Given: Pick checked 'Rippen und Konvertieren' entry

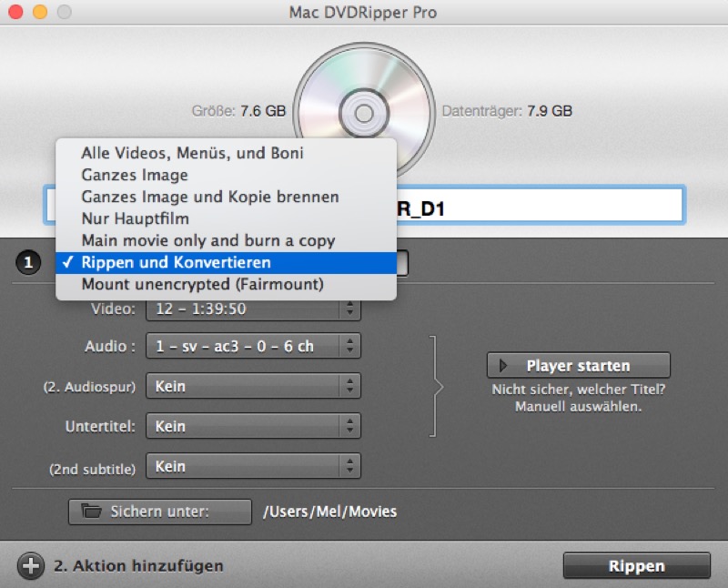Looking at the screenshot, I should (176, 262).
